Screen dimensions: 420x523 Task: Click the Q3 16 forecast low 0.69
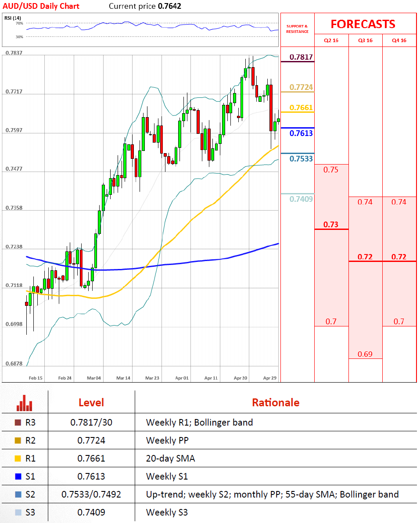point(365,354)
